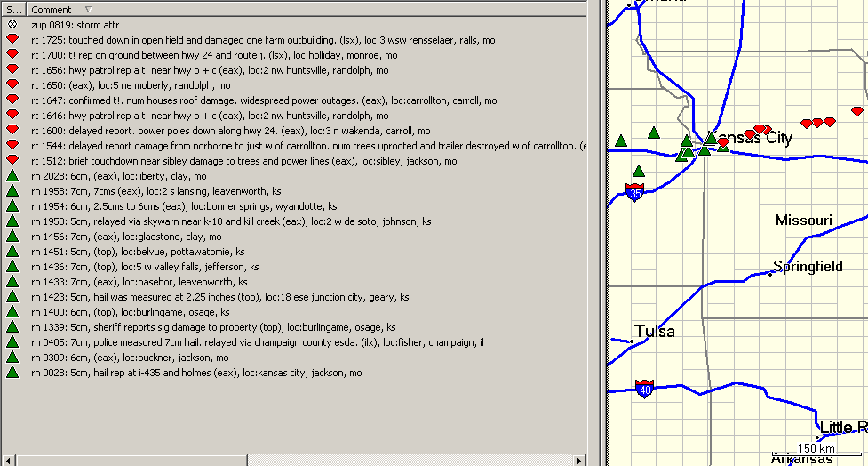Viewport: 868px width, 466px height.
Task: Click the green hail icon for rh 0028
Action: pos(12,373)
